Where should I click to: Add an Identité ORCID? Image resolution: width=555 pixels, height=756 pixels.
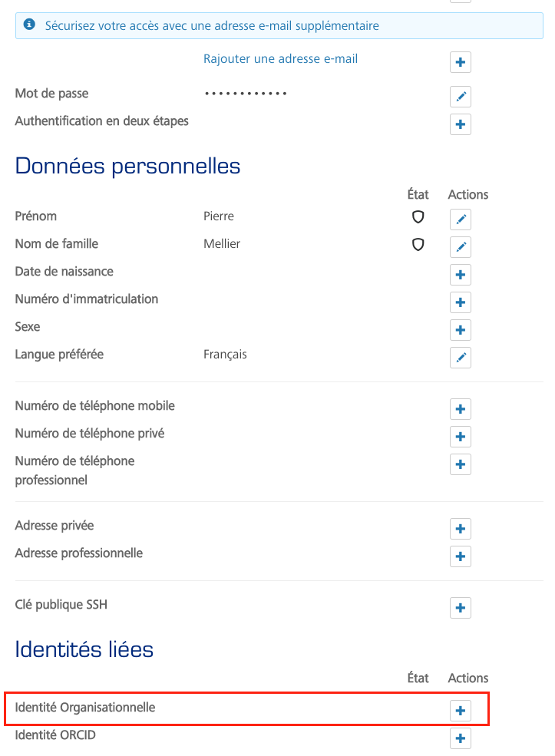460,738
